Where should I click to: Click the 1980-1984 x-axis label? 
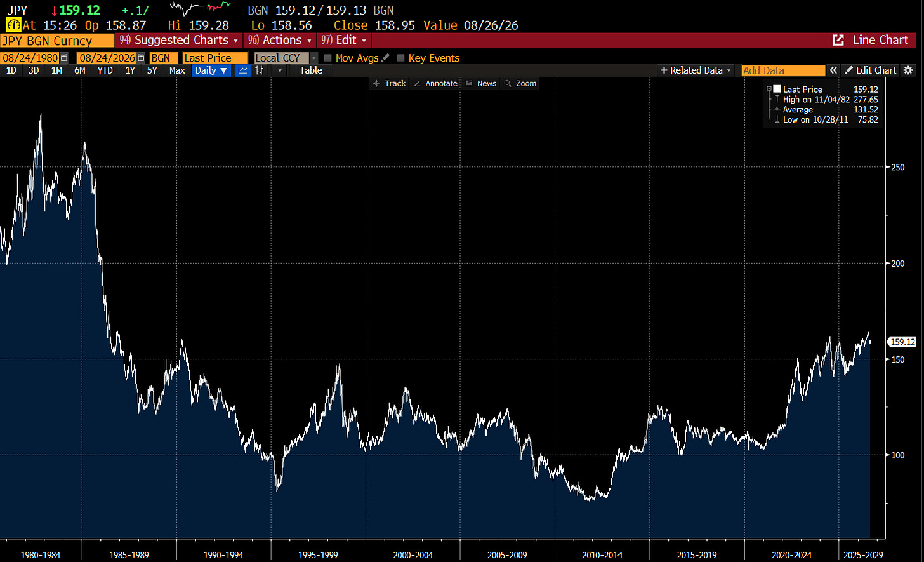[41, 554]
